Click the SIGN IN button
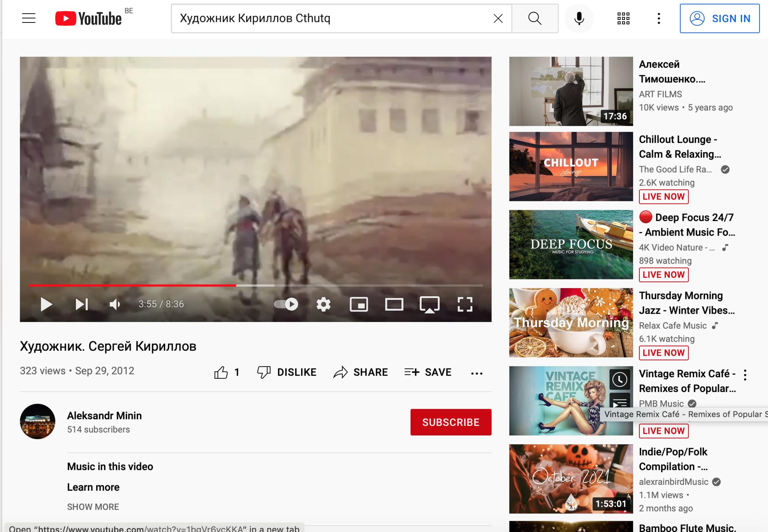Screen dimensions: 768x532 coord(720,18)
